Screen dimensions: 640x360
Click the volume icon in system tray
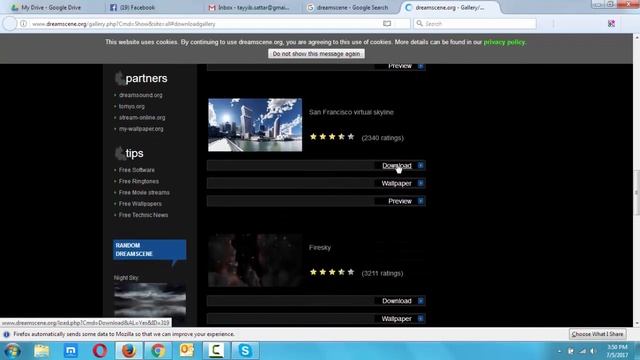(x=593, y=351)
